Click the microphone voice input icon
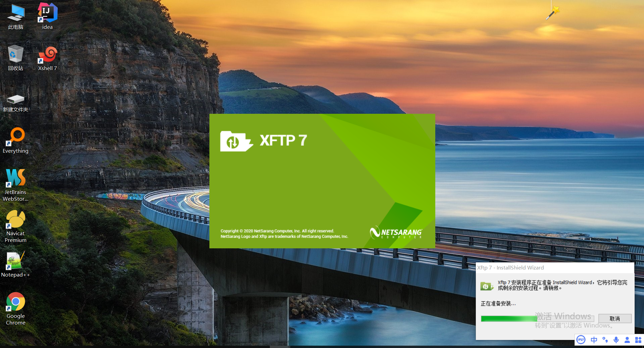Image resolution: width=644 pixels, height=348 pixels. [x=616, y=340]
